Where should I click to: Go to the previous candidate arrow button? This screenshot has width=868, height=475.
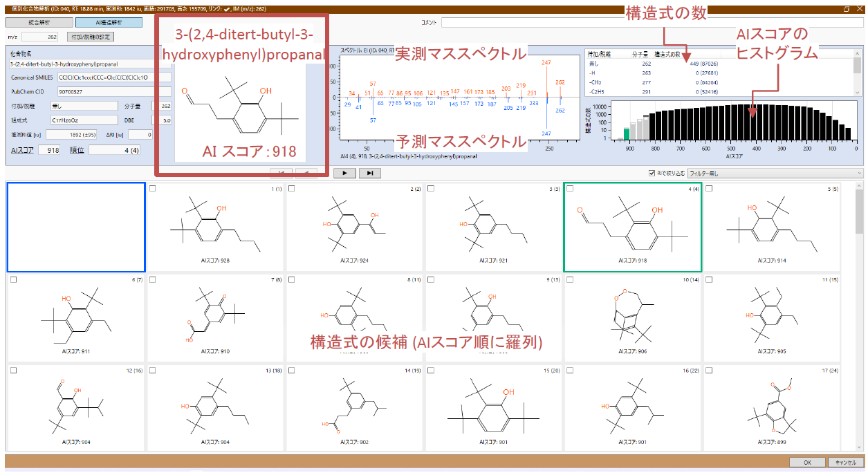click(x=306, y=173)
